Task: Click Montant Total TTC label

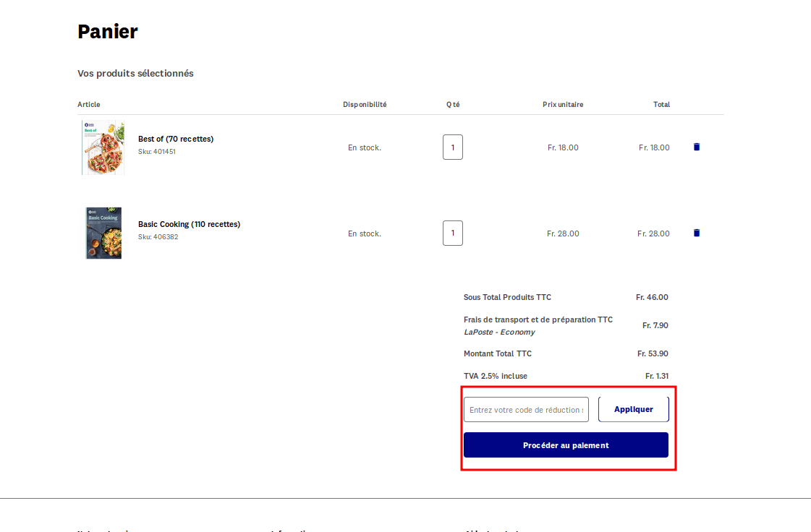Action: pos(498,353)
